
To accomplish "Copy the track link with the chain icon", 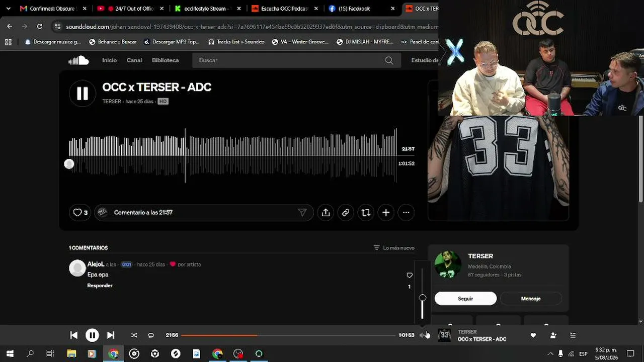I will point(346,213).
